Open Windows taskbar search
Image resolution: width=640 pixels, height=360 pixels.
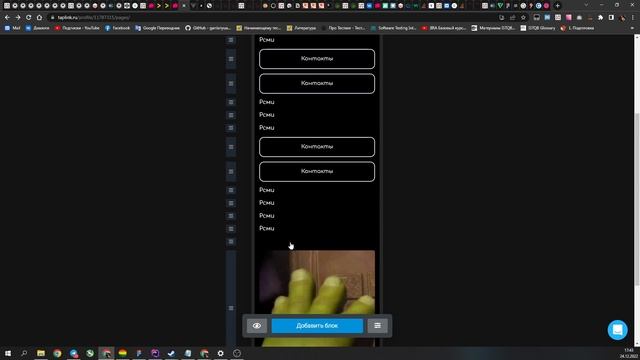[24, 353]
